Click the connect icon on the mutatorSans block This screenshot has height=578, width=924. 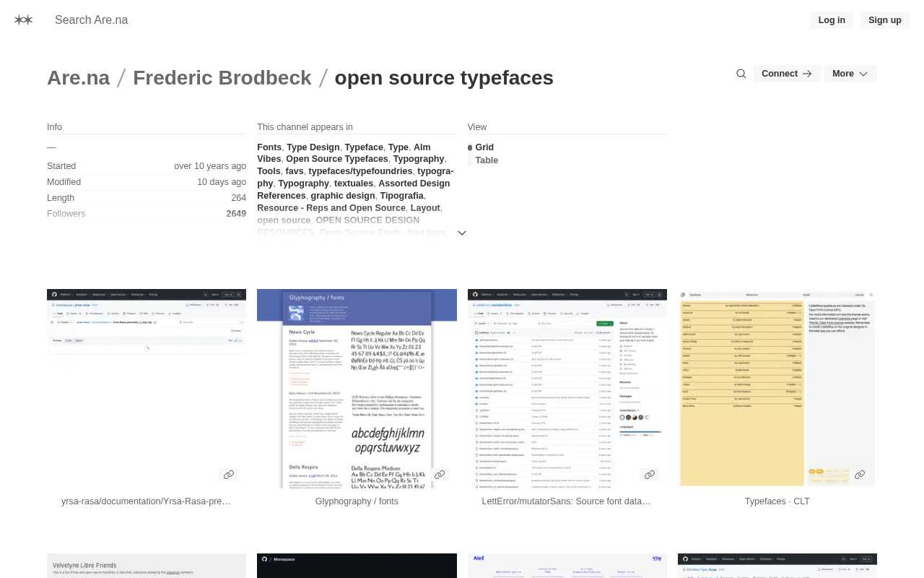pyautogui.click(x=649, y=474)
